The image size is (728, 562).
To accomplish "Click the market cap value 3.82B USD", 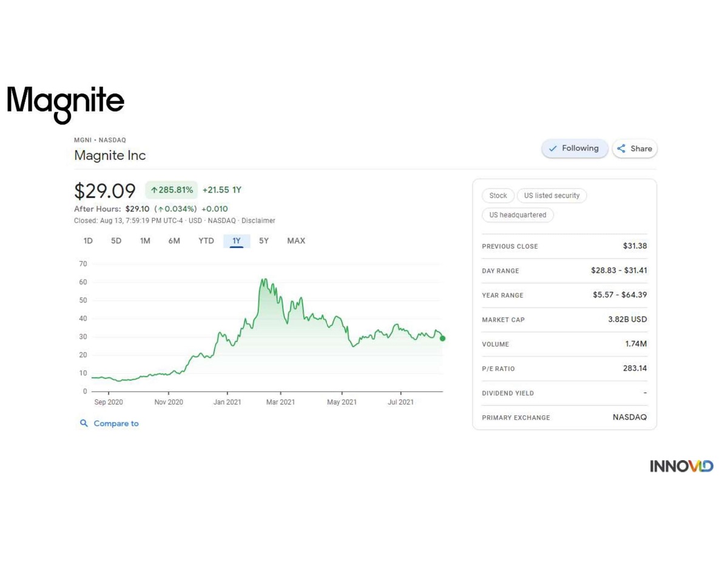I will click(x=627, y=319).
